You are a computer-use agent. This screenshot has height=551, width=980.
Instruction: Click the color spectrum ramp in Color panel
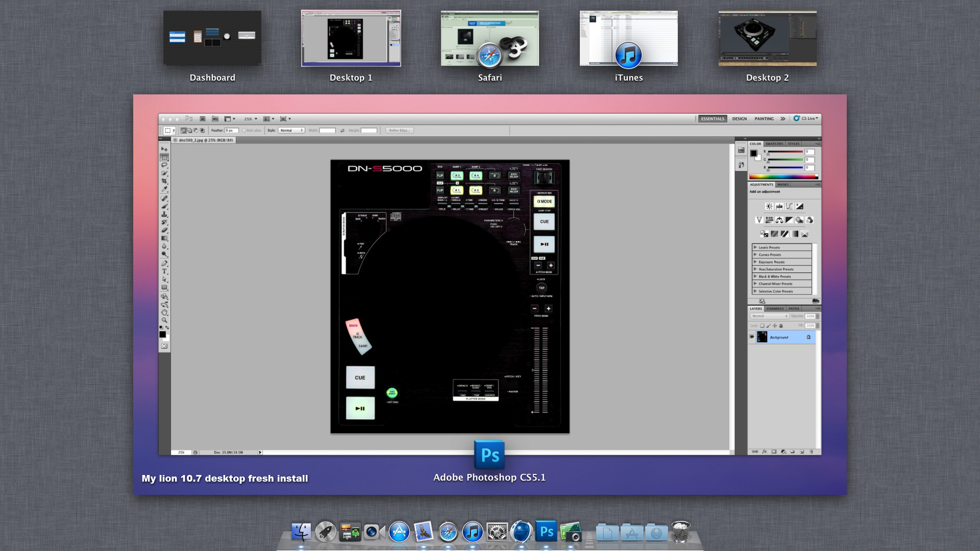[782, 177]
